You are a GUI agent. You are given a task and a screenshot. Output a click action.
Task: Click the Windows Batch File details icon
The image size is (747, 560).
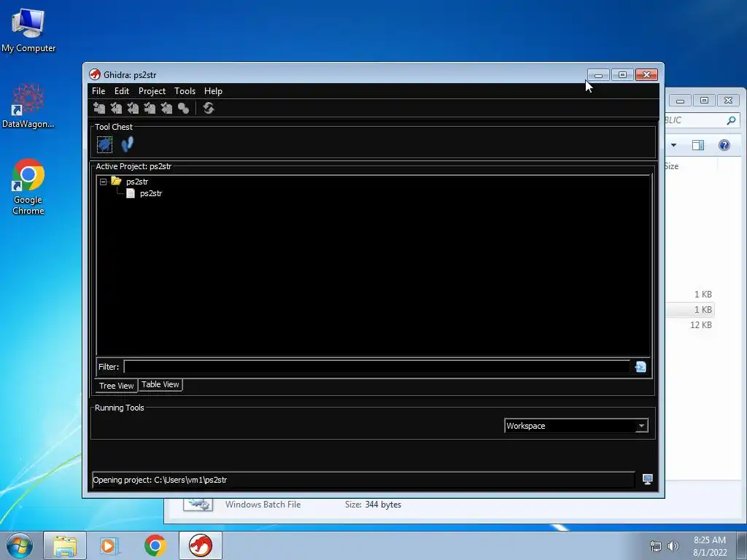[198, 505]
